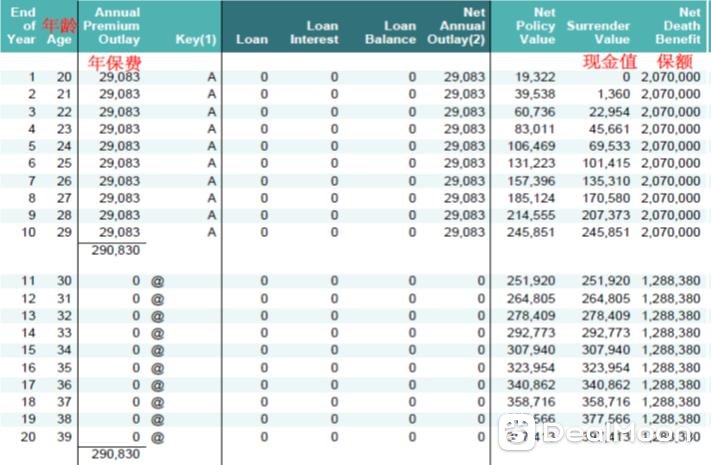Select annual premium 29,083 in year 7 row
Viewport: 711px width, 465px height.
120,181
